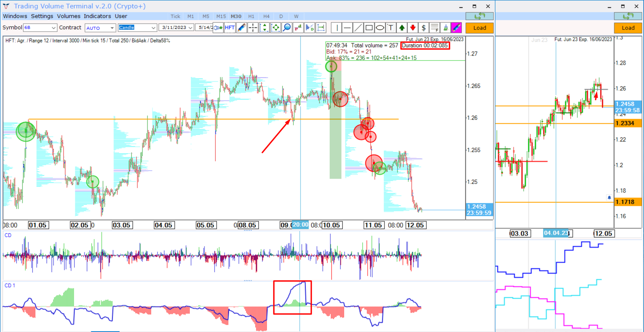
Task: Select the rectangle drawing tool
Action: (x=369, y=28)
